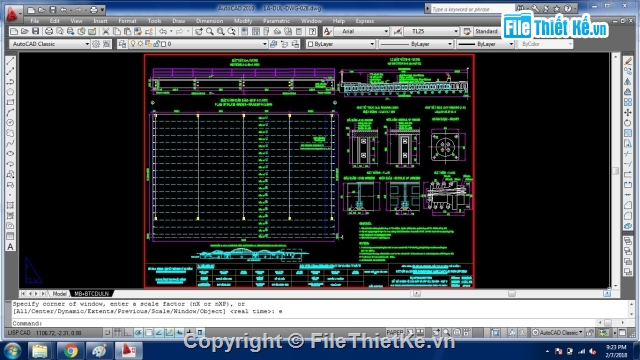Image resolution: width=640 pixels, height=360 pixels.
Task: Expand the AutoCAD Classic workspace dropdown
Action: pyautogui.click(x=49, y=44)
